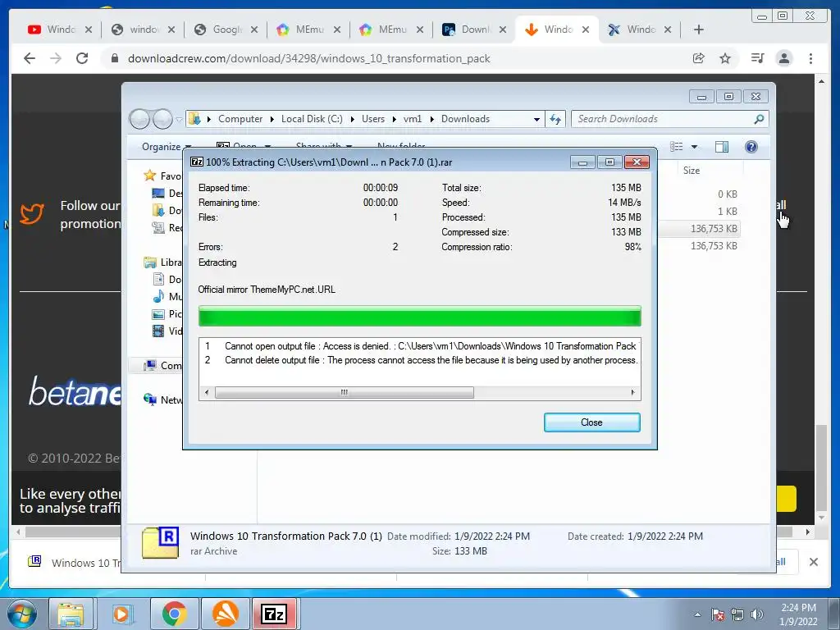
Task: Close the Google tab
Action: click(x=254, y=30)
